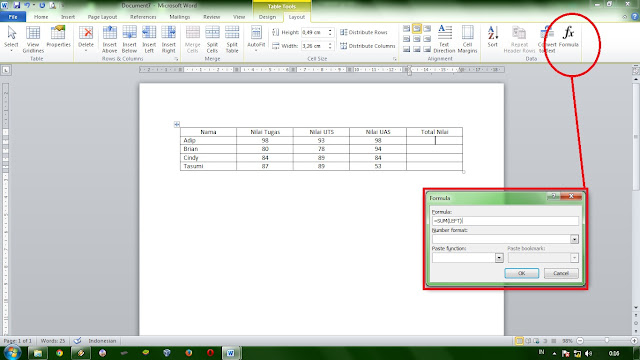Toggle View Gridlines for the table

click(x=33, y=39)
